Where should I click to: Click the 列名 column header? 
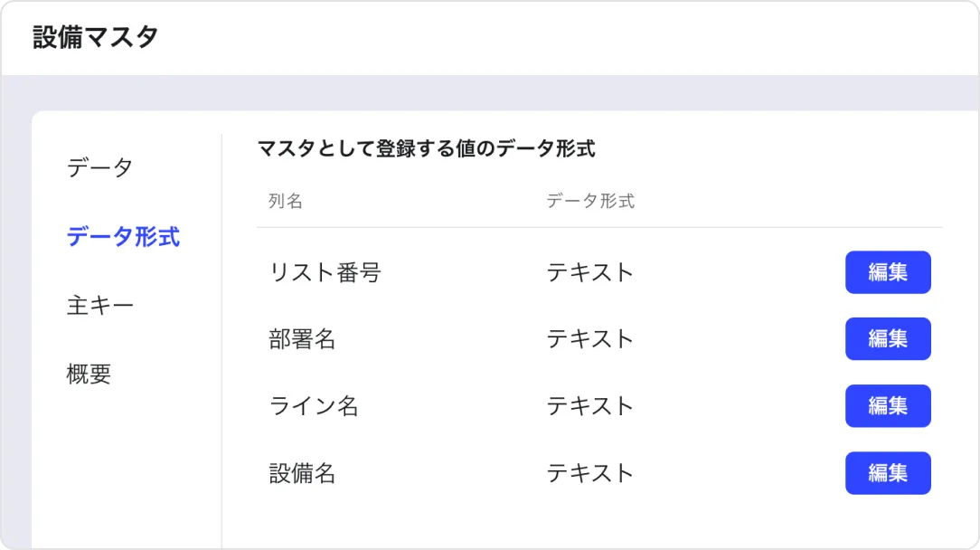point(286,201)
